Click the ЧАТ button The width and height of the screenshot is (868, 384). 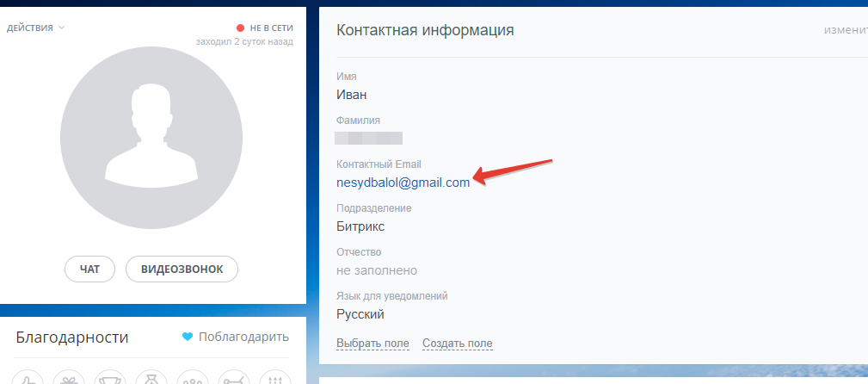(89, 269)
